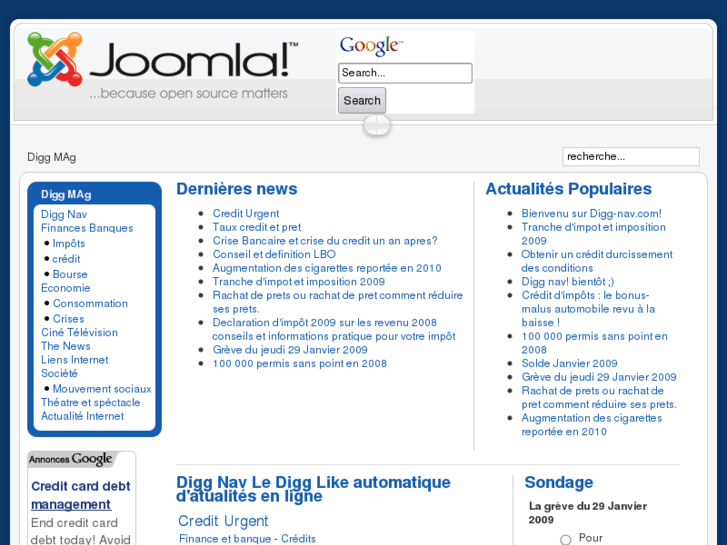The image size is (727, 545).
Task: Open The News menu item
Action: (65, 346)
